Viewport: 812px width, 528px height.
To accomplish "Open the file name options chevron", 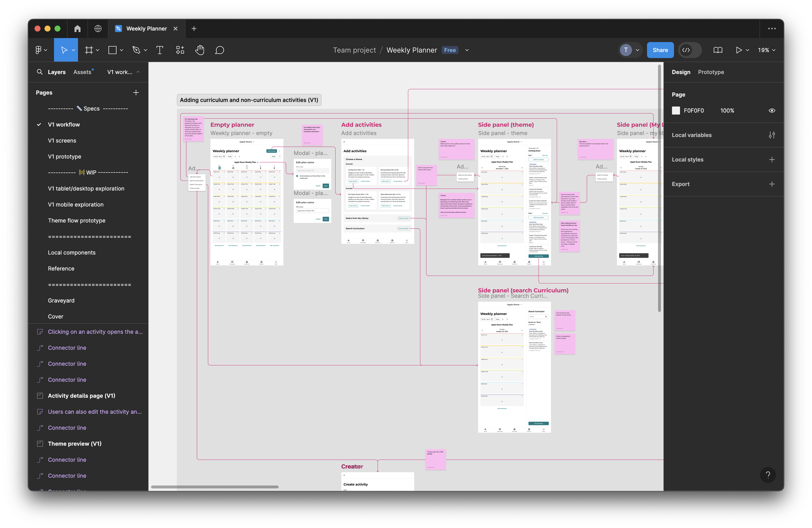I will 467,50.
